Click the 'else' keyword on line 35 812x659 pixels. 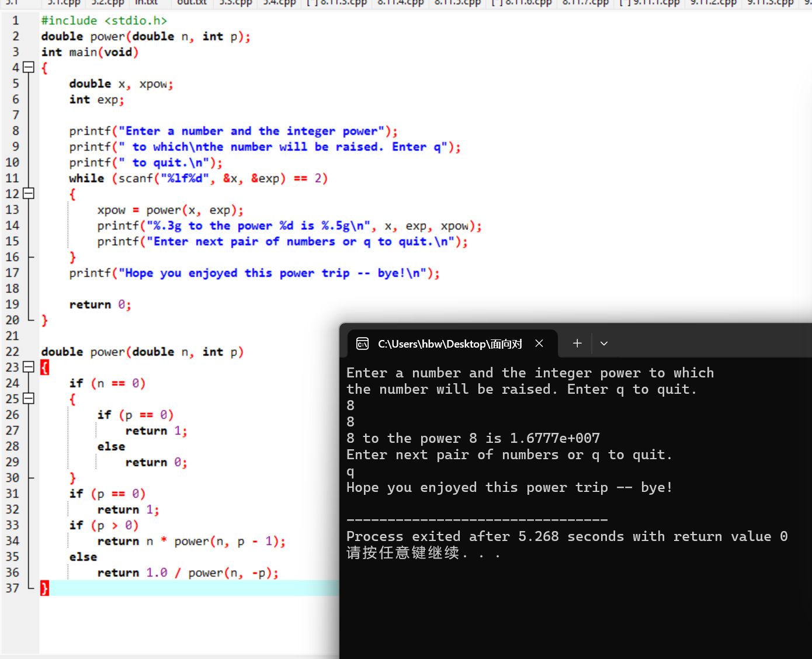coord(83,557)
